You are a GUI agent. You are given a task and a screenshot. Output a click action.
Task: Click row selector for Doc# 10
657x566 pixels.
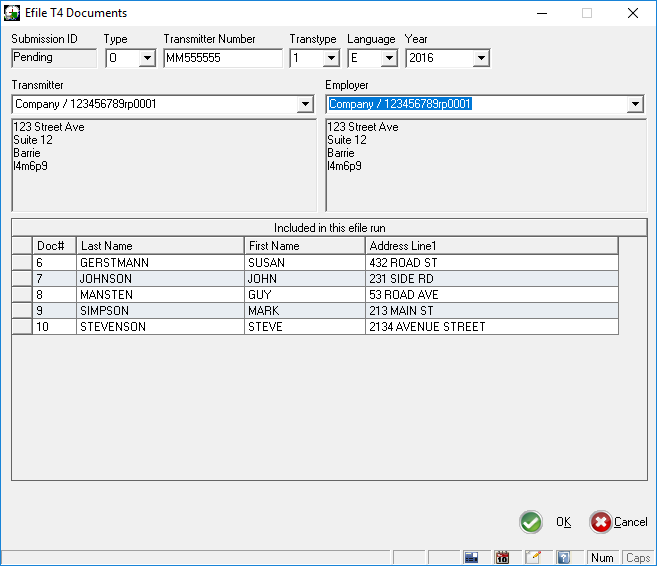pyautogui.click(x=22, y=327)
